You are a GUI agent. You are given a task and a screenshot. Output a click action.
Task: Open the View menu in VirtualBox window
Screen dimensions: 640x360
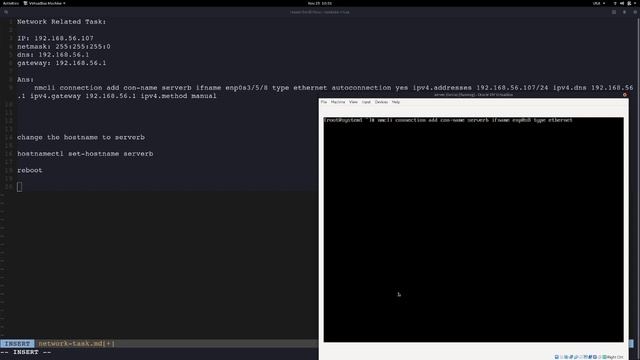click(353, 102)
